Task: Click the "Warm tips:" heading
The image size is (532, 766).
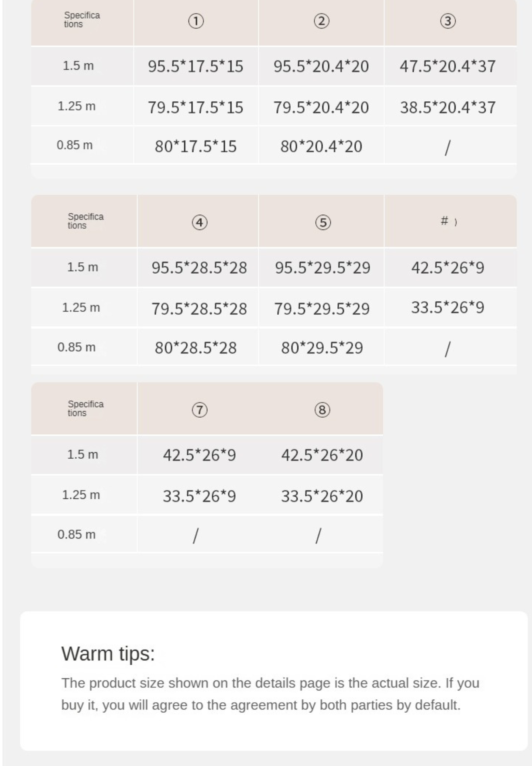Action: coord(108,654)
